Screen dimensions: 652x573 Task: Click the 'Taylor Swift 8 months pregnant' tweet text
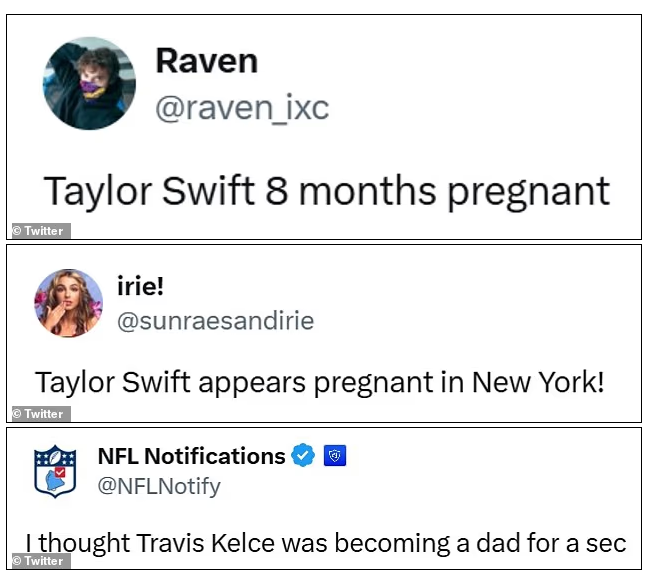(x=327, y=192)
